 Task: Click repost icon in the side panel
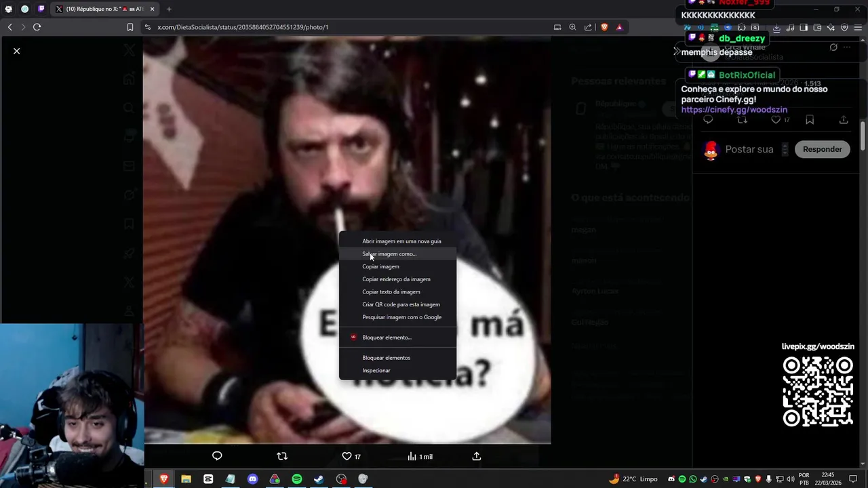[742, 120]
